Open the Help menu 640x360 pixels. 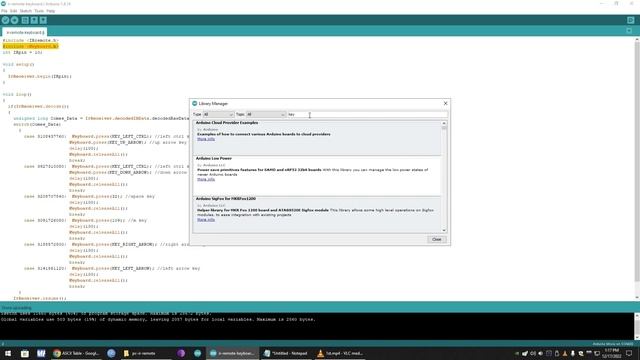tap(51, 11)
